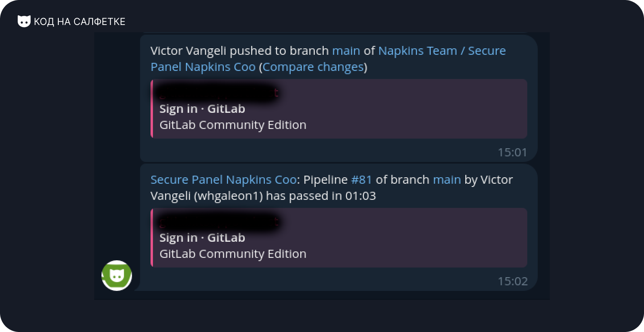Click the 15:01 message timestamp
Image resolution: width=644 pixels, height=332 pixels.
(x=512, y=152)
